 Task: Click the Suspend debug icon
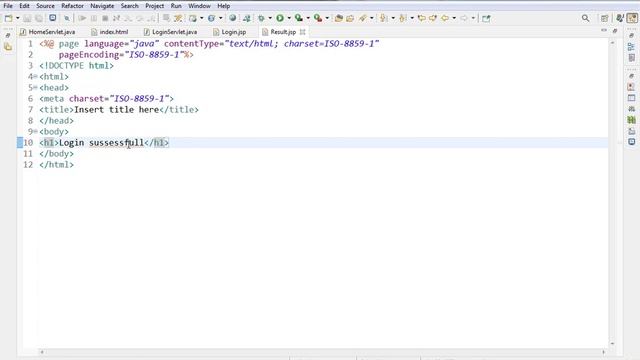94,18
